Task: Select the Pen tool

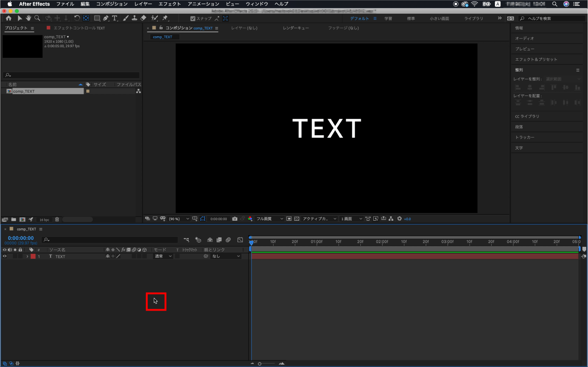Action: pyautogui.click(x=106, y=18)
